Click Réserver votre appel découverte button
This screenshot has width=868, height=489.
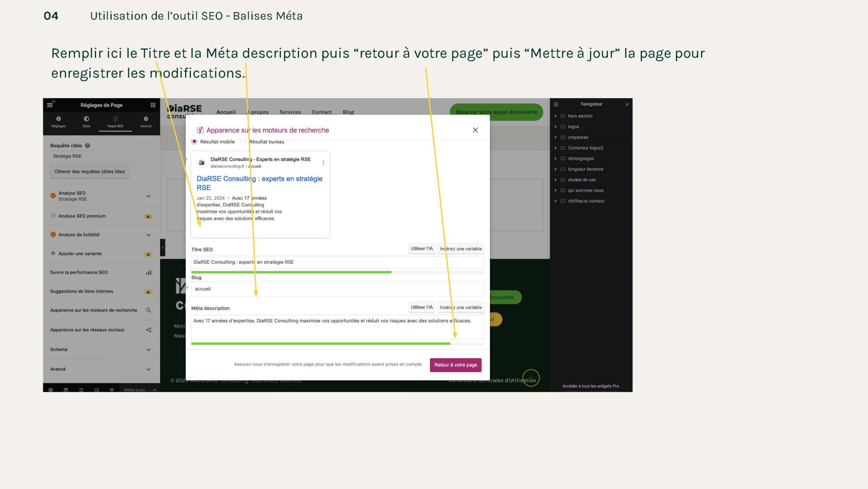(x=496, y=112)
